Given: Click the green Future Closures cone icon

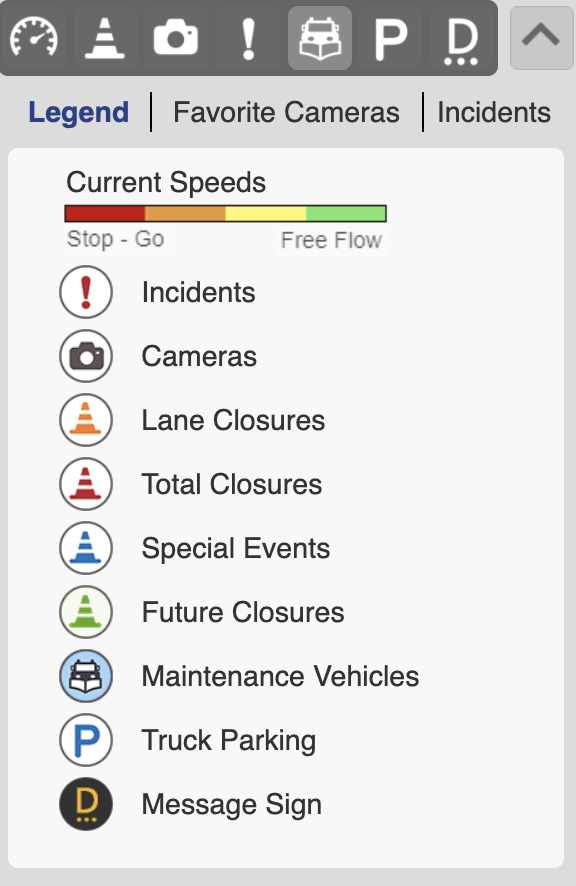Looking at the screenshot, I should tap(86, 612).
